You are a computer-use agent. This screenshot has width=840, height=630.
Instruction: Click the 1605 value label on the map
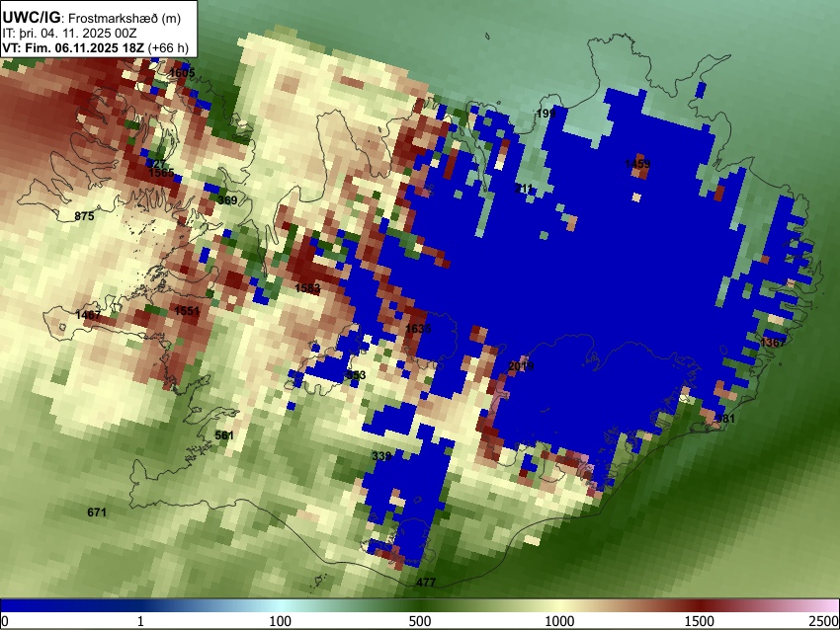pyautogui.click(x=182, y=73)
